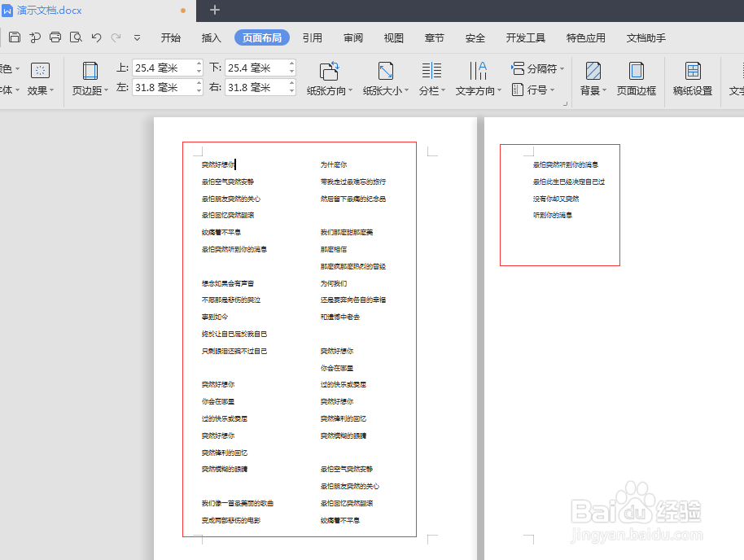
Task: Click the line 没有你却又突然
Action: point(556,199)
